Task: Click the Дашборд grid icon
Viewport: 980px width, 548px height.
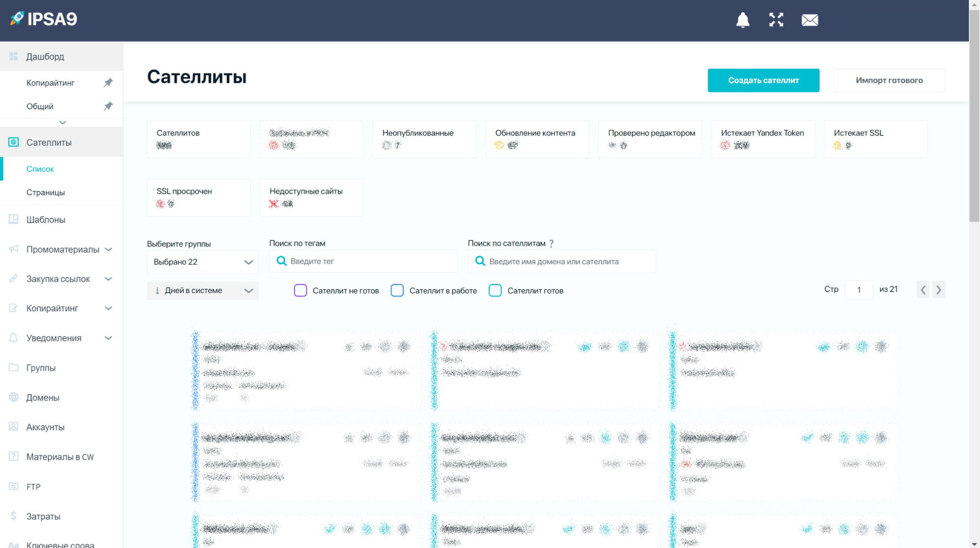Action: (13, 56)
